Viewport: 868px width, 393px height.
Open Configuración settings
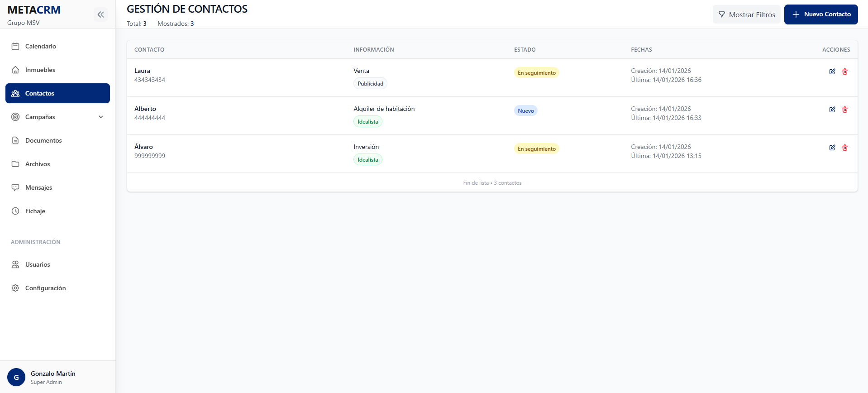click(45, 288)
